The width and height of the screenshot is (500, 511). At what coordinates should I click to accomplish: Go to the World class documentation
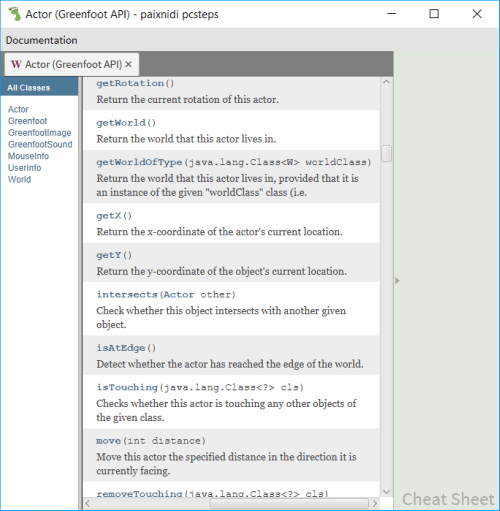19,179
